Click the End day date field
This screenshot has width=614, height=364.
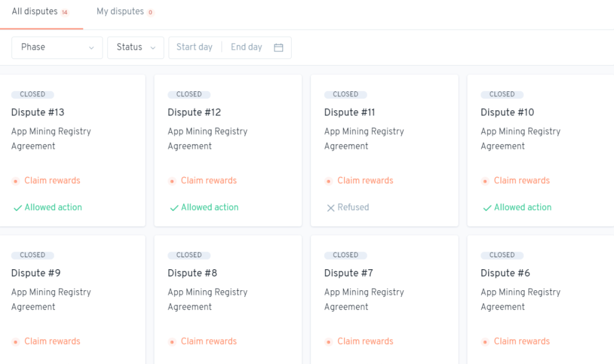pyautogui.click(x=246, y=48)
